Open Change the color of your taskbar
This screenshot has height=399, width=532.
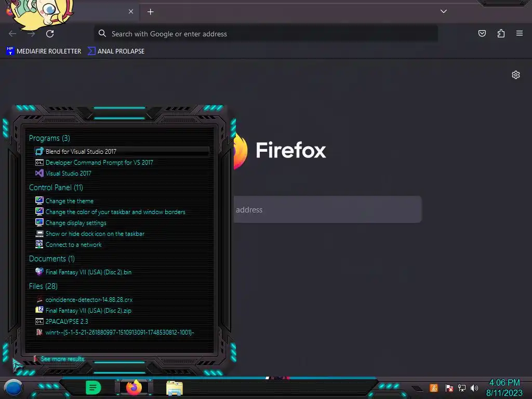click(115, 212)
